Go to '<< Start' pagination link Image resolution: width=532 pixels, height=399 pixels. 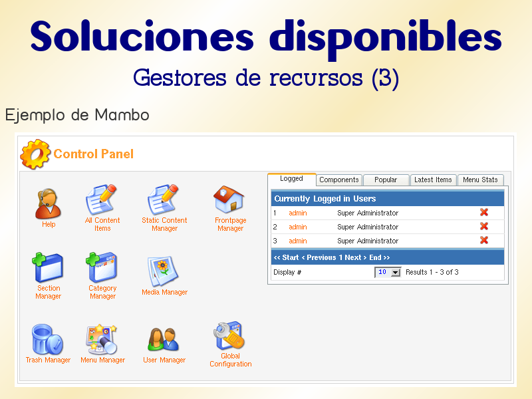[x=287, y=257]
